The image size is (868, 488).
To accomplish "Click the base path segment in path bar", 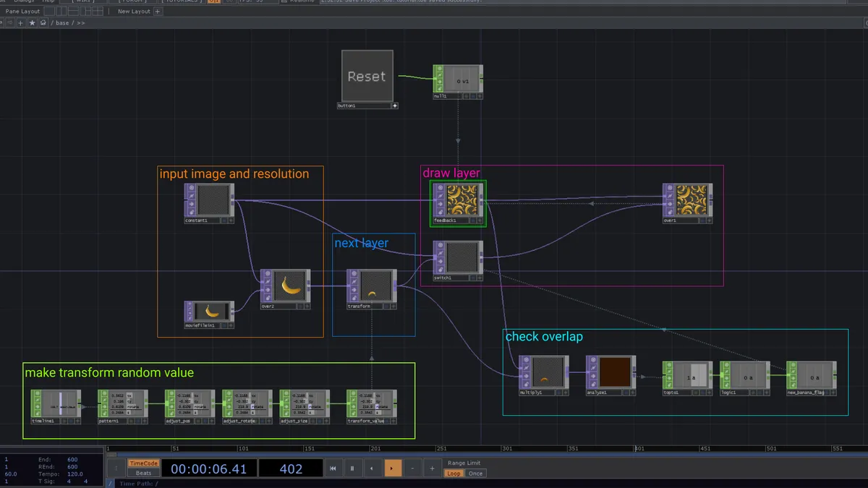I will [63, 23].
